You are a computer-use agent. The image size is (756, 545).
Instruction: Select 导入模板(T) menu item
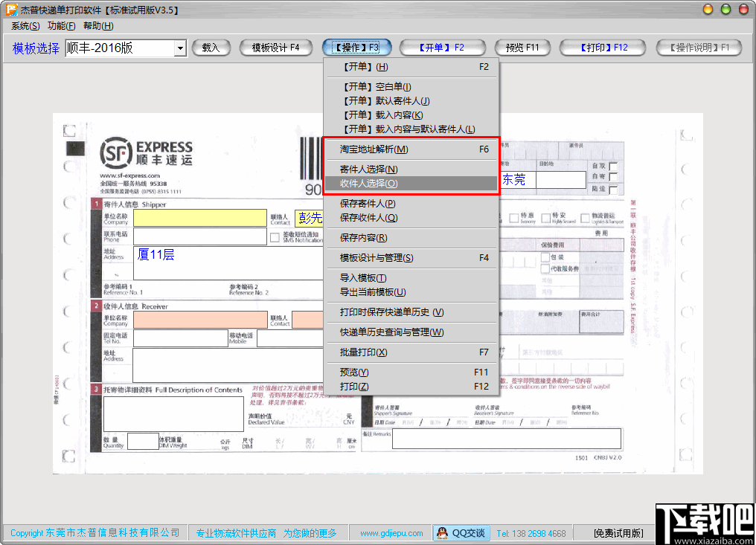coord(411,278)
